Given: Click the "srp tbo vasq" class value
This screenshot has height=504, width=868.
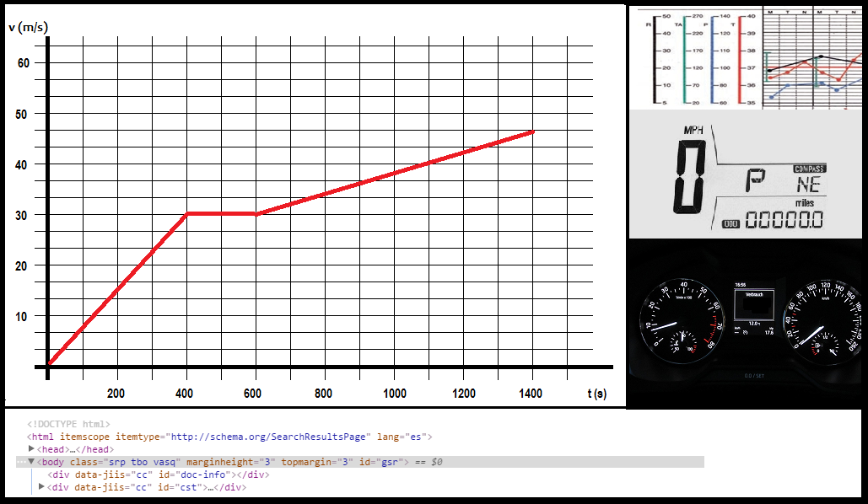Looking at the screenshot, I should click(144, 461).
